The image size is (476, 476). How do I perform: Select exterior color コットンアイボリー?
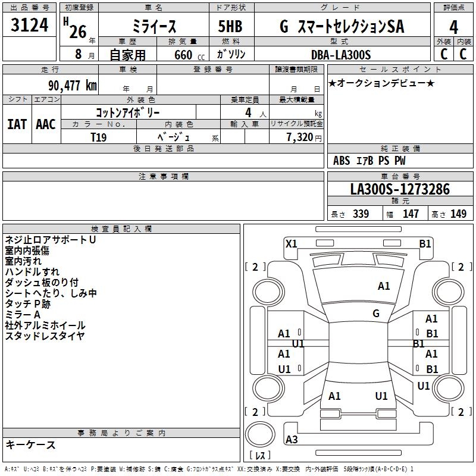128,112
